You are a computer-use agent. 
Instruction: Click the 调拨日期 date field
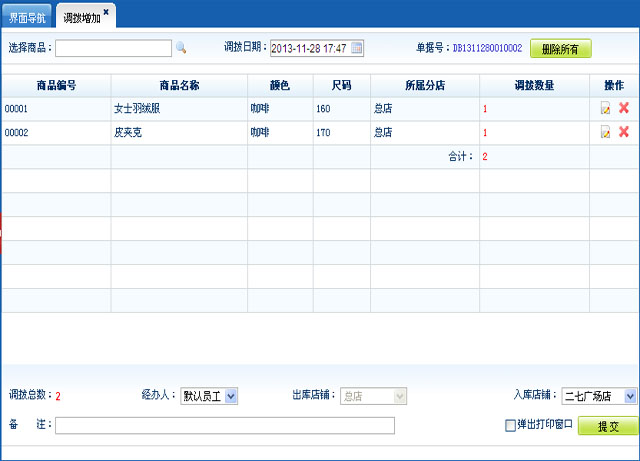310,47
